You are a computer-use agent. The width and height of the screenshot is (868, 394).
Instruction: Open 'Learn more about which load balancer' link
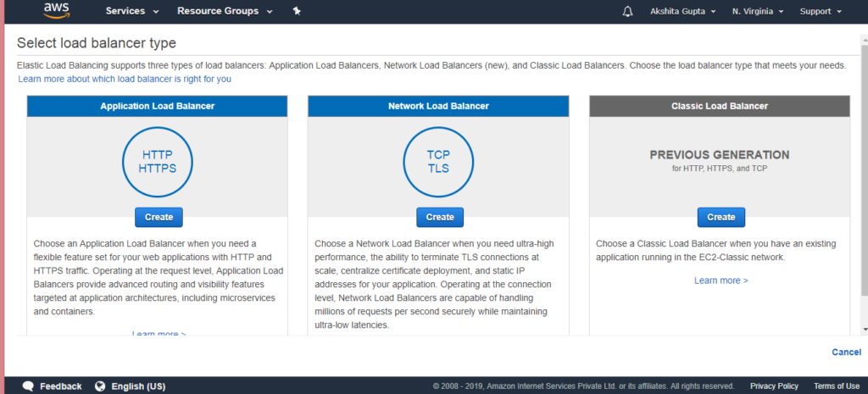coord(125,79)
